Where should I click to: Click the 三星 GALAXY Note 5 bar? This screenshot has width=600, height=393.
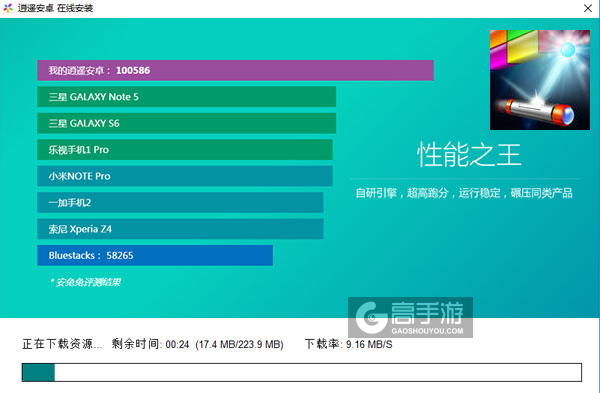[x=187, y=97]
